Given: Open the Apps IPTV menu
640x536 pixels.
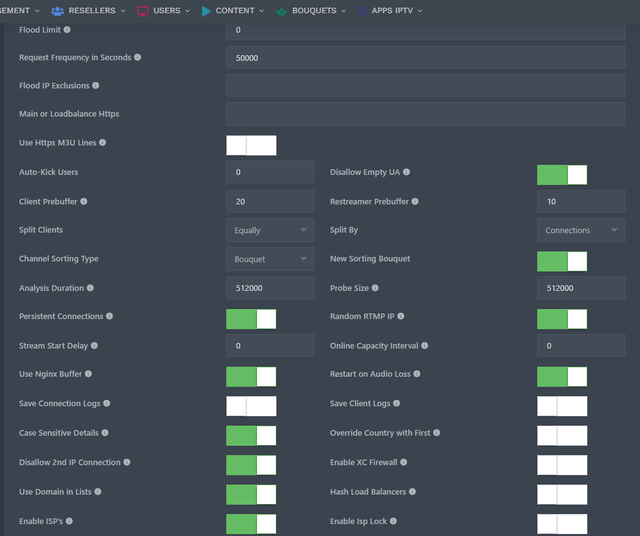Looking at the screenshot, I should coord(390,11).
